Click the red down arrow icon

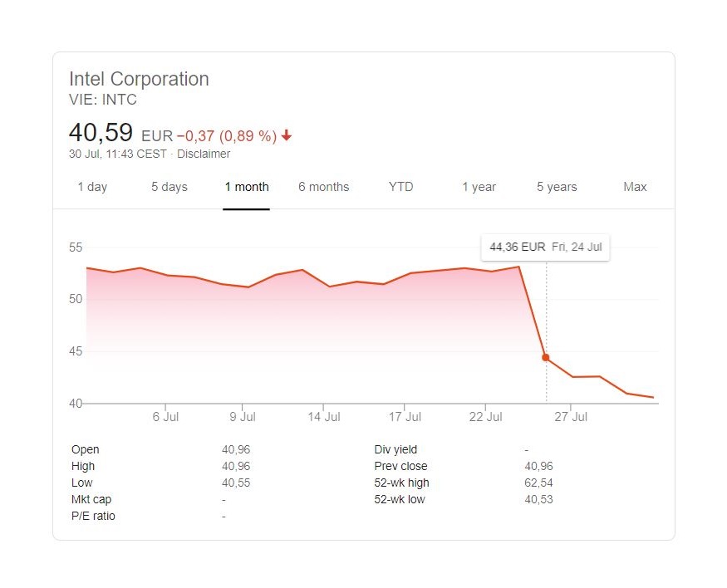tap(287, 135)
